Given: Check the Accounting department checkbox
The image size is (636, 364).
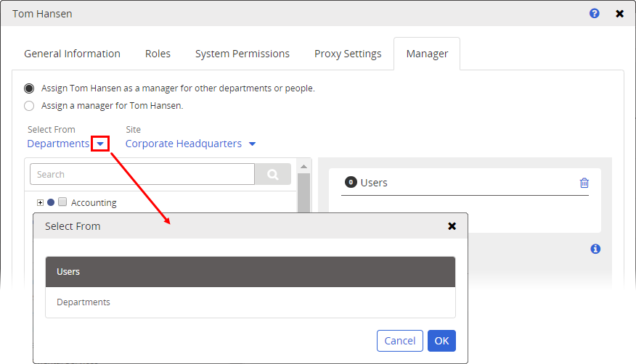Looking at the screenshot, I should coord(62,202).
